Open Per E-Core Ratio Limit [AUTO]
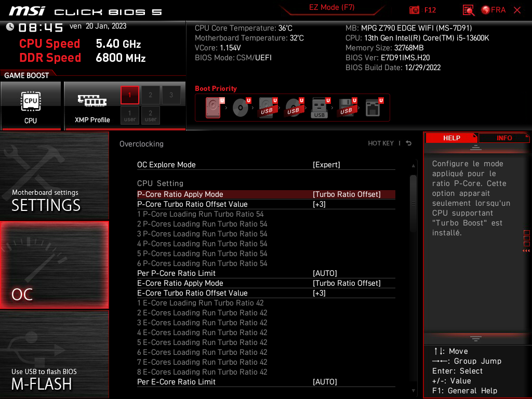Viewport: 532px width, 399px height. tap(266, 382)
